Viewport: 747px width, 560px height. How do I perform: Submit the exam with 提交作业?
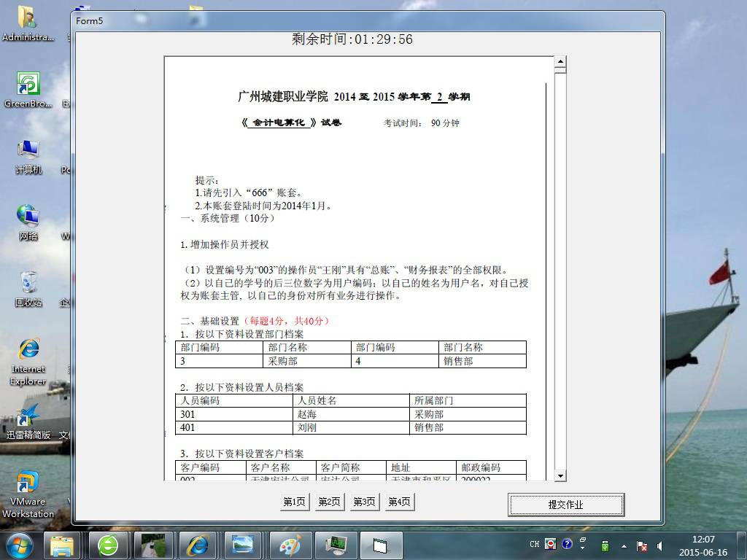(565, 505)
